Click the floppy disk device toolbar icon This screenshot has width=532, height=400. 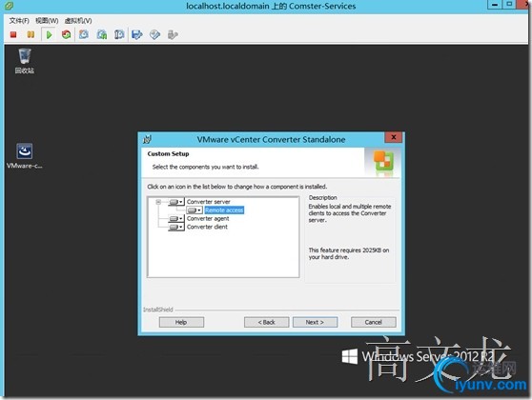[137, 34]
